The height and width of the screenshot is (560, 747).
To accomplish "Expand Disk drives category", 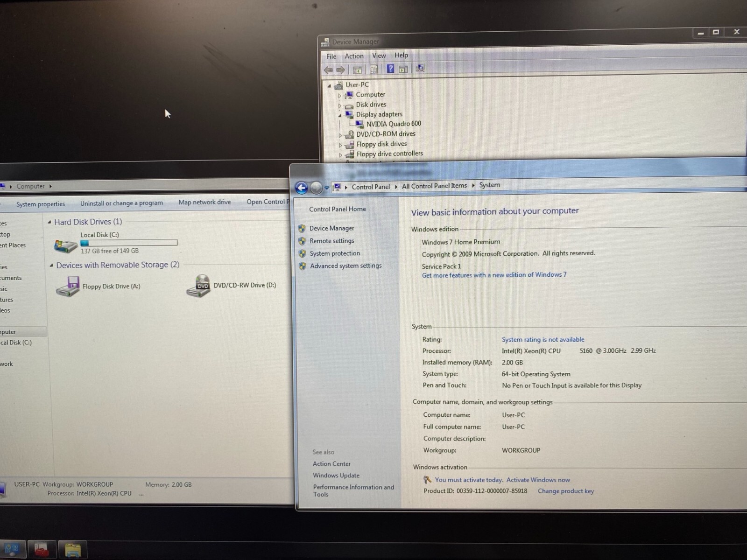I will (x=340, y=106).
